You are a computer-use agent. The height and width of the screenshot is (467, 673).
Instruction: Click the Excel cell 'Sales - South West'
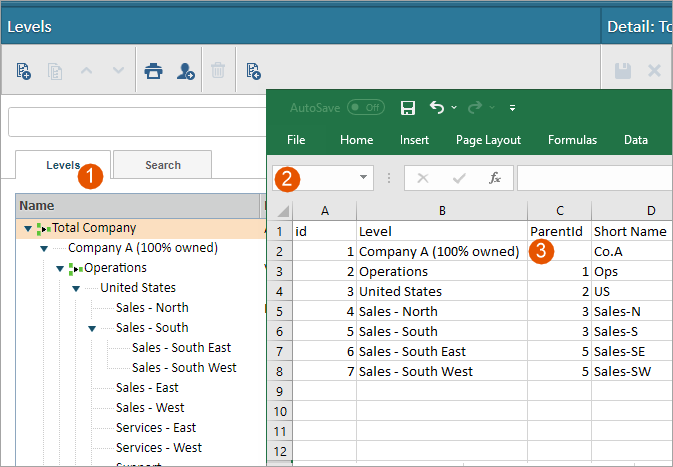(442, 372)
